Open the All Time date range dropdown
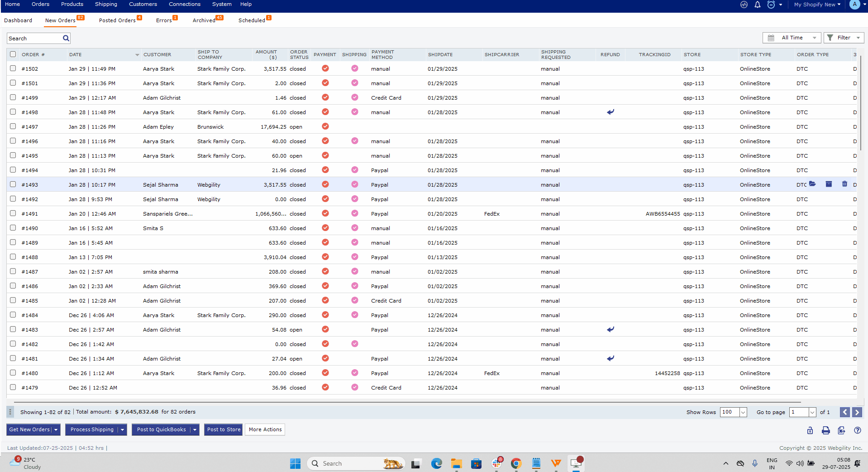This screenshot has width=868, height=472. point(792,38)
